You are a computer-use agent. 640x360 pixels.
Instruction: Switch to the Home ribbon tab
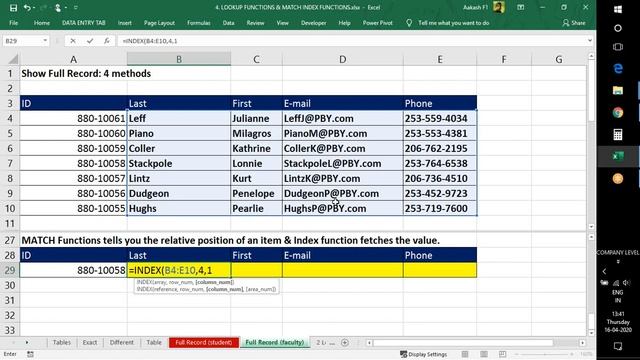point(42,23)
